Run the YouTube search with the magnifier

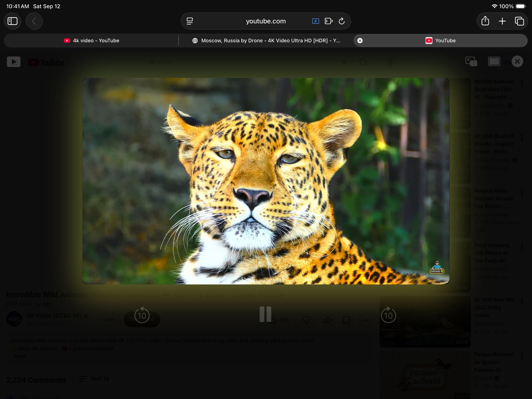pos(363,62)
